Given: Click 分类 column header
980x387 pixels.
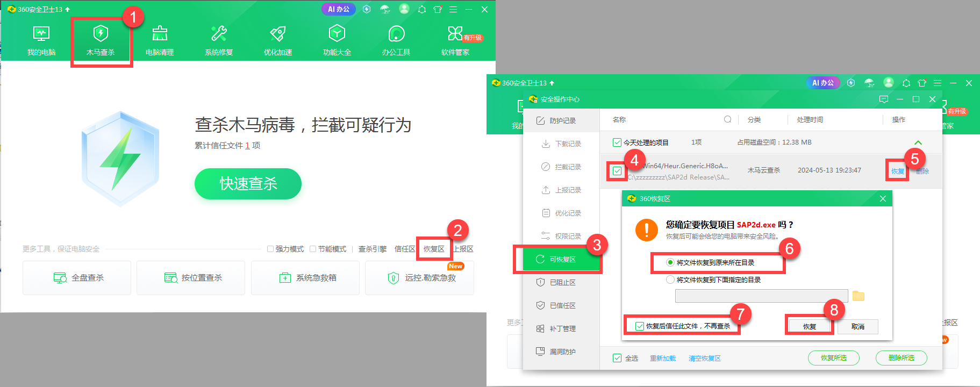Looking at the screenshot, I should coord(754,119).
